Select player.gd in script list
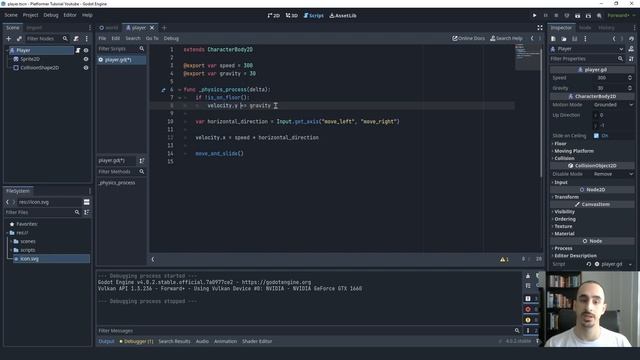Viewport: 640px width, 360px height. (x=121, y=60)
